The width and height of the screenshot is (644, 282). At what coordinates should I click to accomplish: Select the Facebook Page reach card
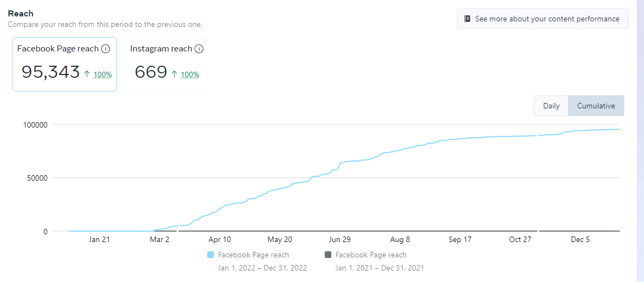click(x=65, y=64)
